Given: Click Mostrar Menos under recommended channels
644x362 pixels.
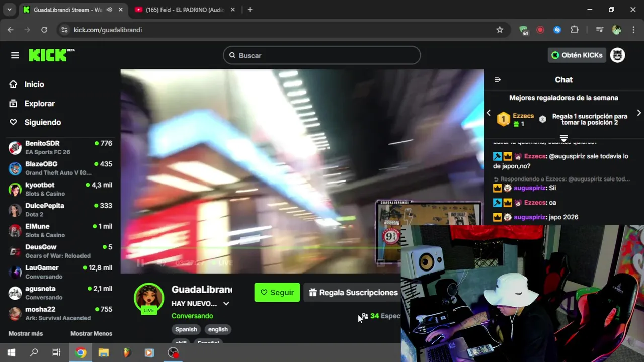Looking at the screenshot, I should tap(91, 334).
